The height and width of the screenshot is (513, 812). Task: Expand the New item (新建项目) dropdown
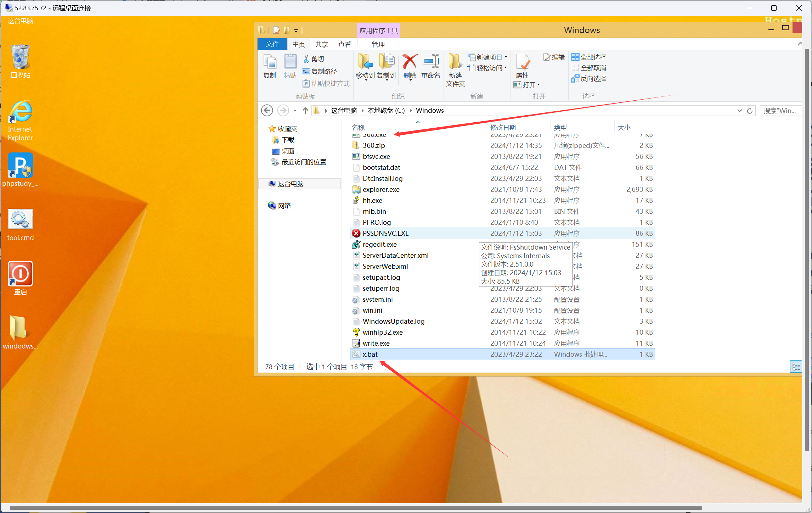pos(506,57)
